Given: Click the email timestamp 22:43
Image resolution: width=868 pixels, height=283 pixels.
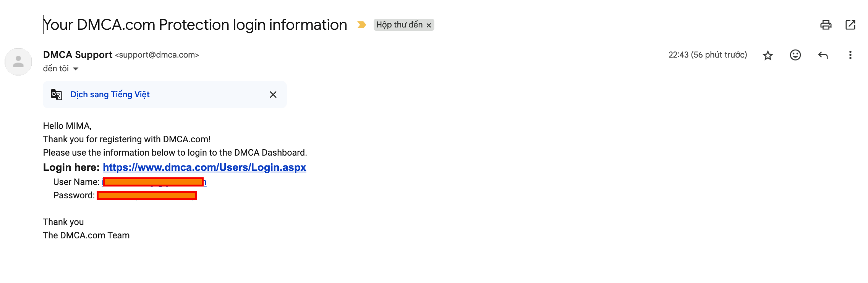Looking at the screenshot, I should coord(707,55).
